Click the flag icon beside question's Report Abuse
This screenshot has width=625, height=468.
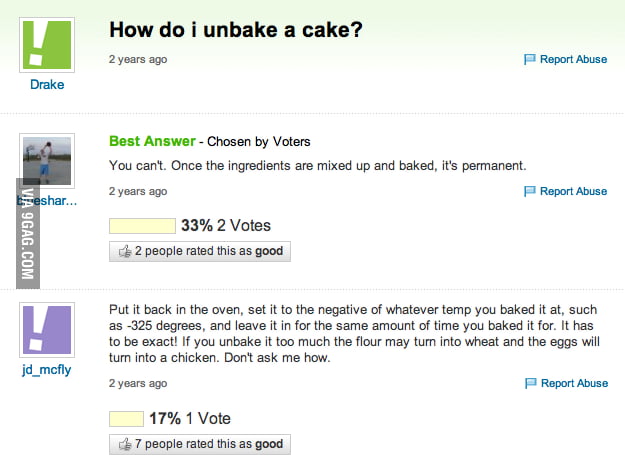530,60
